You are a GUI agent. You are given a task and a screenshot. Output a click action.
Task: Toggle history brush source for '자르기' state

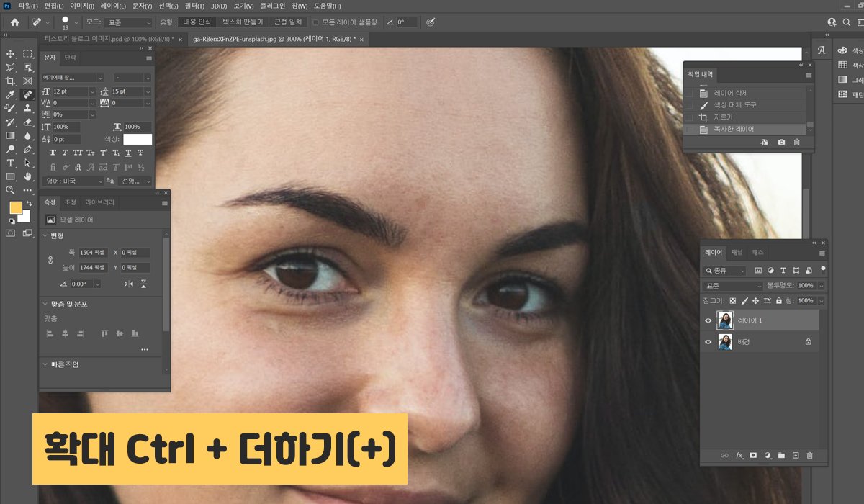pos(689,117)
